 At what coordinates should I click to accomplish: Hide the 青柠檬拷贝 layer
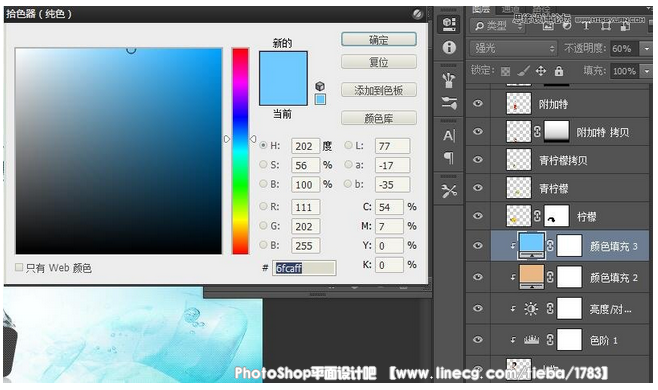(x=478, y=160)
